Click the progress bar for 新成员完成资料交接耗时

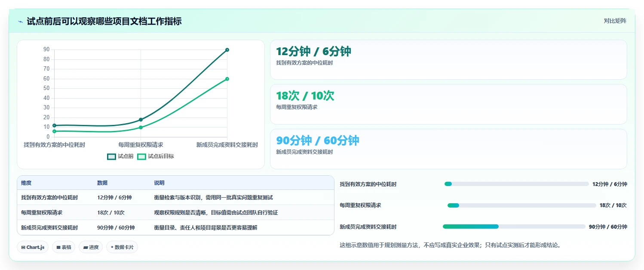514,227
